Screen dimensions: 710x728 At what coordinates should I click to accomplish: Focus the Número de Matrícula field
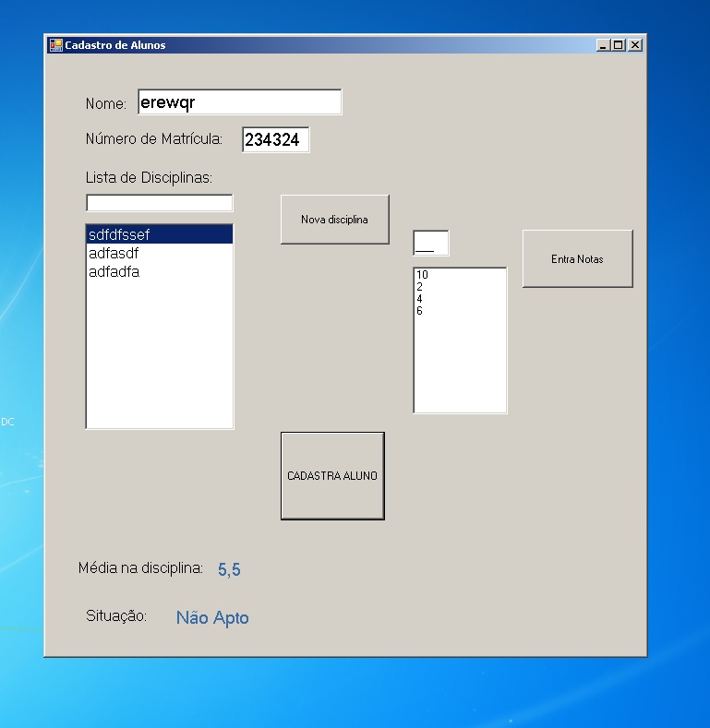click(x=275, y=139)
